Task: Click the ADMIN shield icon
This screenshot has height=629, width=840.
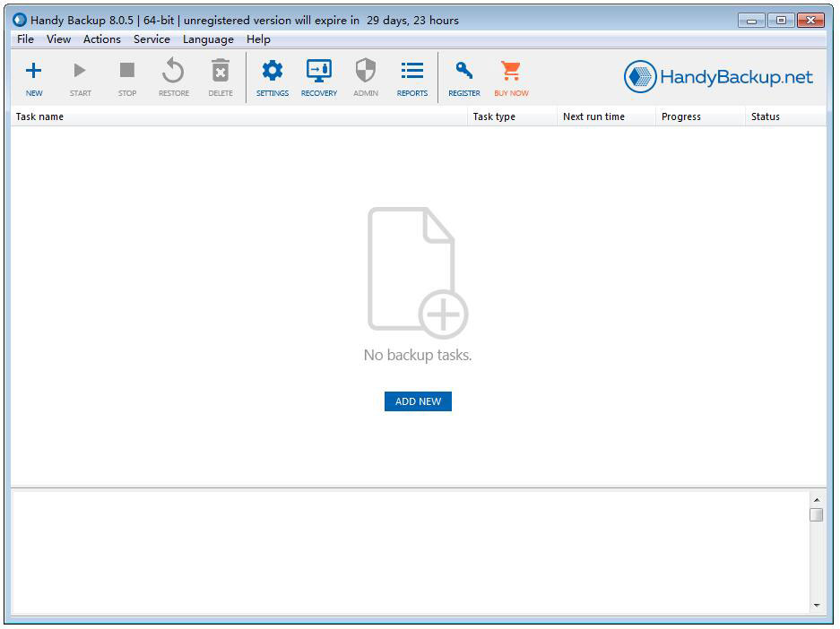Action: pos(365,70)
